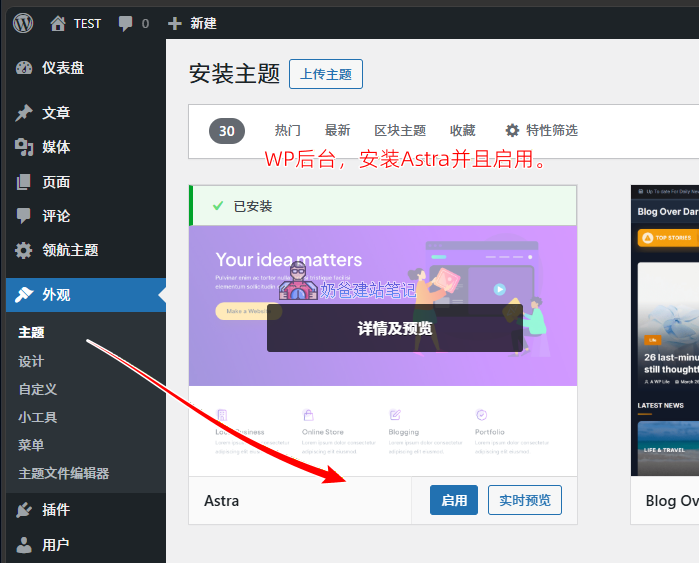The height and width of the screenshot is (563, 699).
Task: Click the 详情及预览 overlay on Astra
Action: (x=395, y=329)
